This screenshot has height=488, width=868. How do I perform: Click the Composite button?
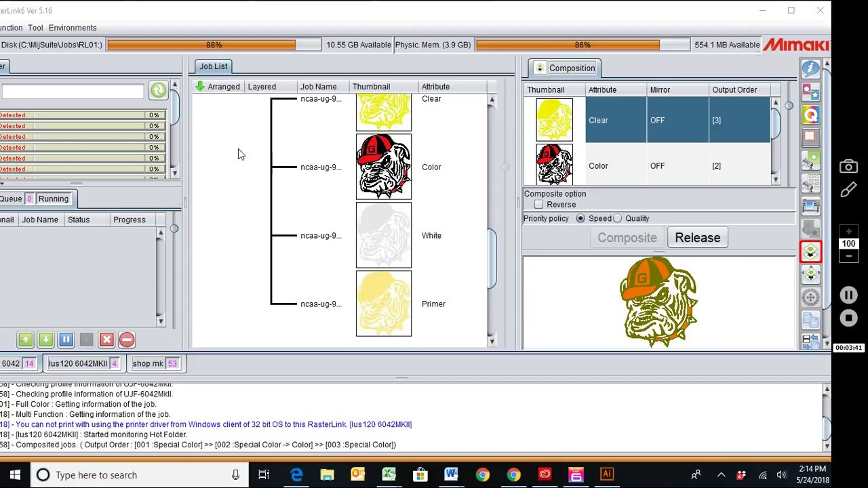tap(627, 238)
